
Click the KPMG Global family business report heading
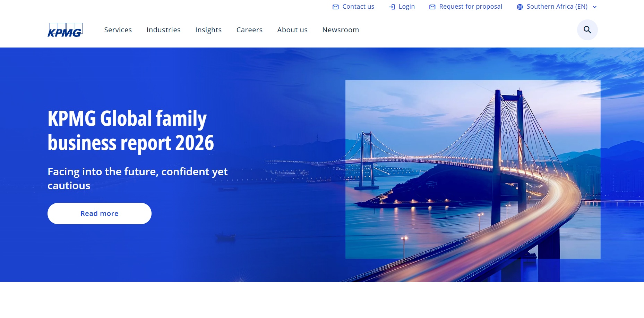pyautogui.click(x=131, y=131)
